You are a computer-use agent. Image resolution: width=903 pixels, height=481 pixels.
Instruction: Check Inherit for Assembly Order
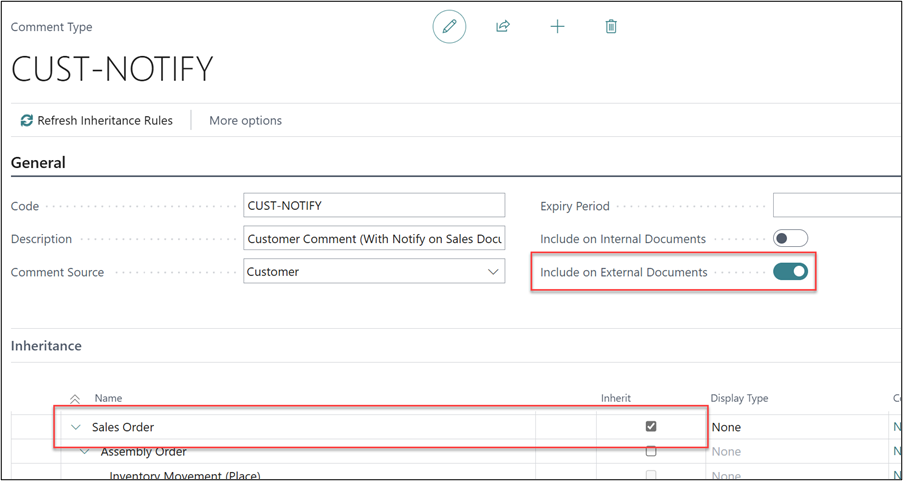[x=651, y=451]
